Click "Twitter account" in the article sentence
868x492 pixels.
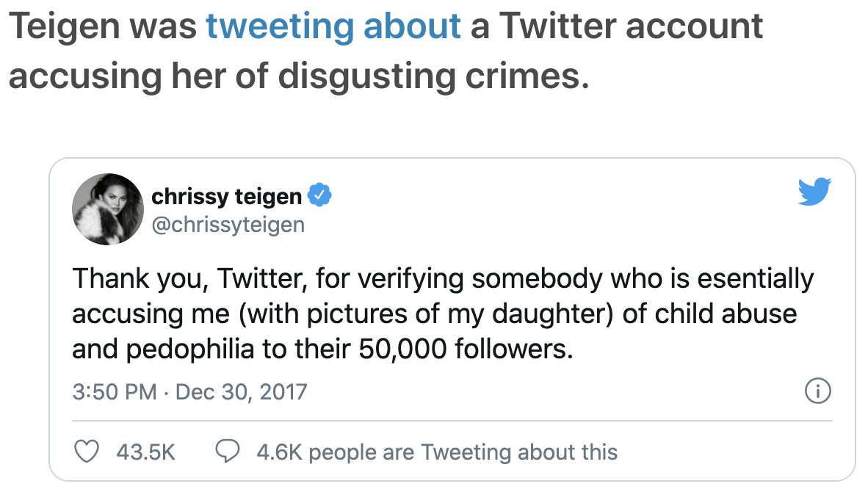click(x=632, y=27)
